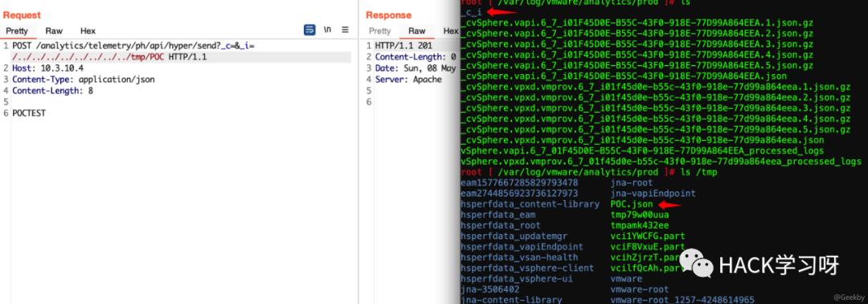Screen dimensions: 868x304
Task: Click the HTTP/1.1 201 status line
Action: [x=403, y=46]
